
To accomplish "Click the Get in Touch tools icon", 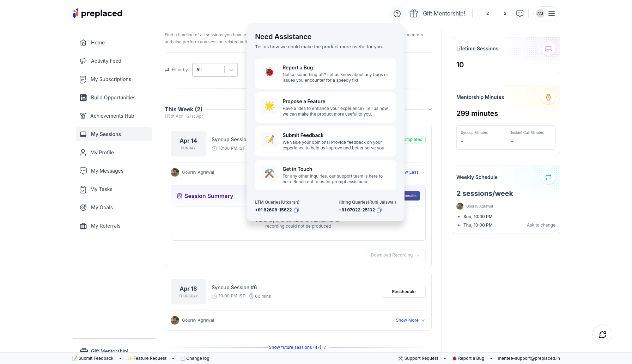I will pyautogui.click(x=269, y=173).
